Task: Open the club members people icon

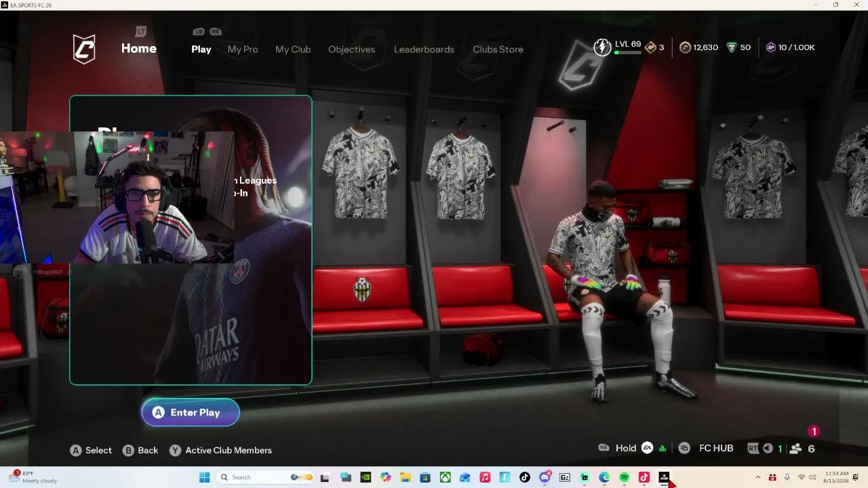Action: pyautogui.click(x=796, y=448)
